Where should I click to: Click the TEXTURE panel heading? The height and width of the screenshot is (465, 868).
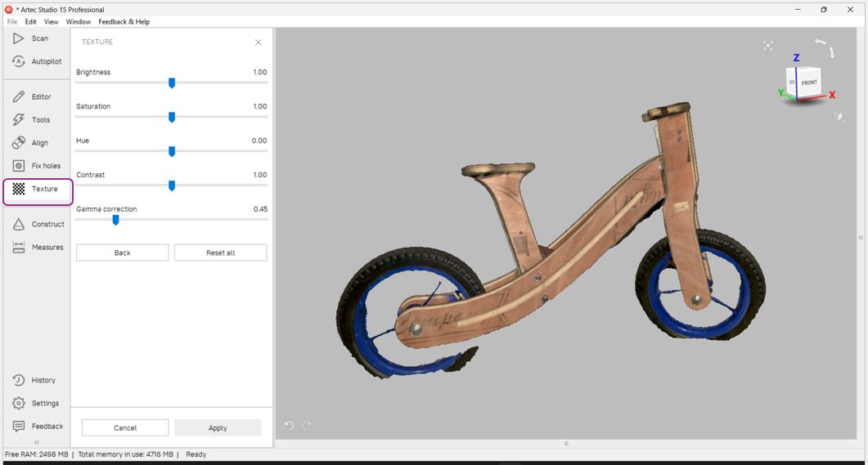97,42
